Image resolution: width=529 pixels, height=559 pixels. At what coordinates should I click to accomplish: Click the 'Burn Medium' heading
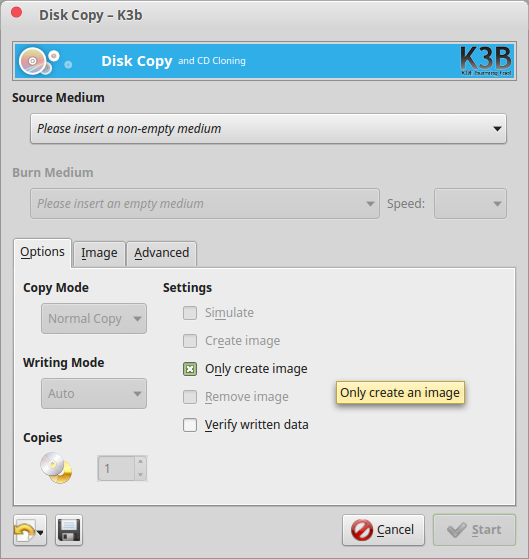coord(53,173)
